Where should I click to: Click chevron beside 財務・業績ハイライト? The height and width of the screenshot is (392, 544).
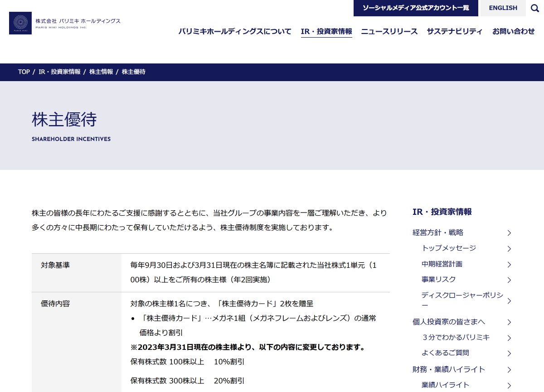point(509,370)
